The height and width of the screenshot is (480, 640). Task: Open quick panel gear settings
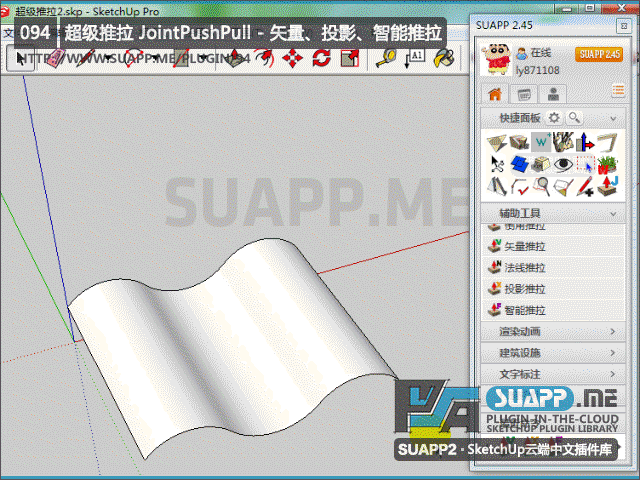click(554, 118)
